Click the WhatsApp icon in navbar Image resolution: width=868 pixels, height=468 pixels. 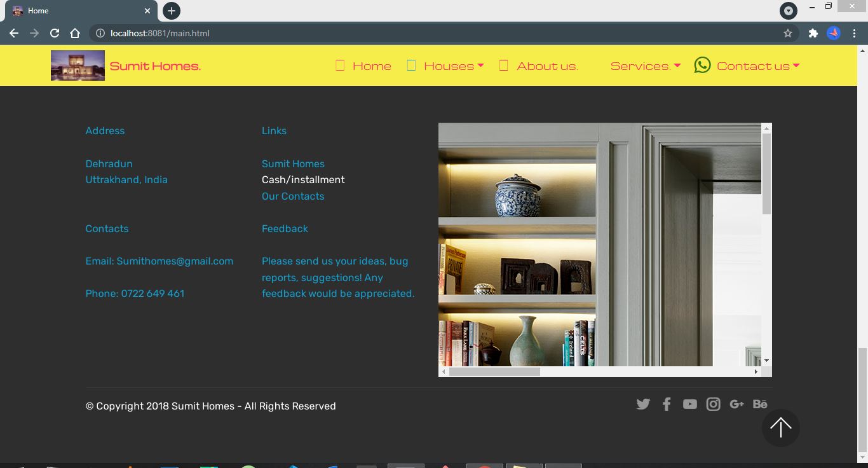(702, 65)
